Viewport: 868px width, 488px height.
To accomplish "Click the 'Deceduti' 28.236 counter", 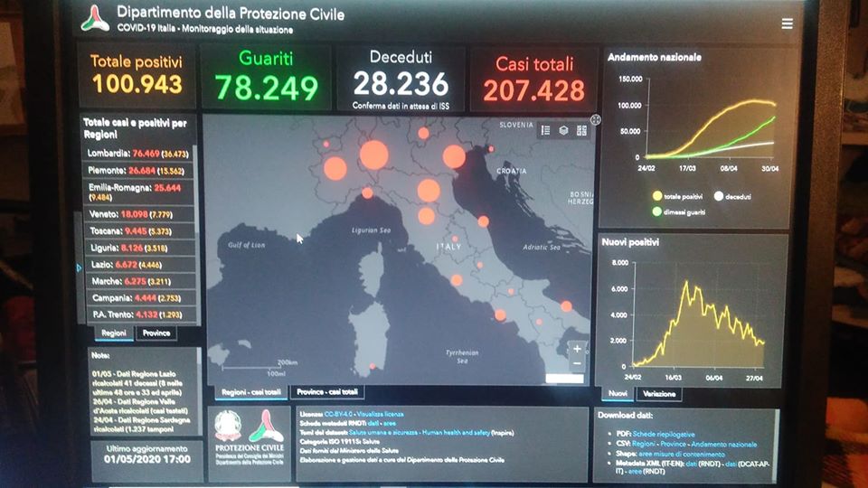I will [401, 79].
